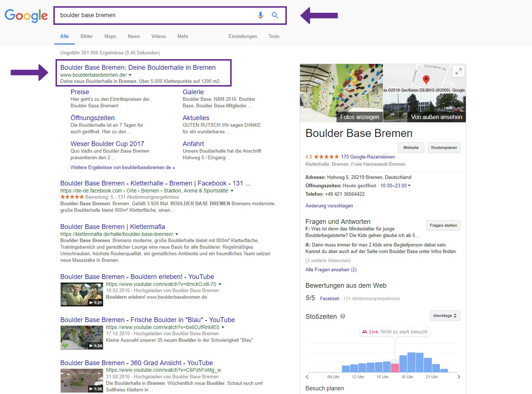532x394 pixels.
Task: Open the Tools option
Action: [274, 36]
